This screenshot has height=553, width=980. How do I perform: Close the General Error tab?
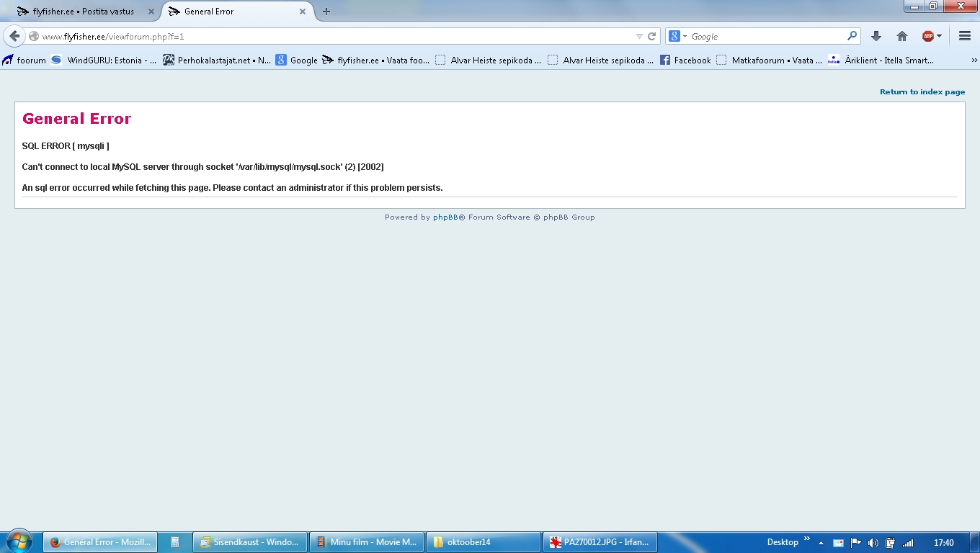click(303, 12)
